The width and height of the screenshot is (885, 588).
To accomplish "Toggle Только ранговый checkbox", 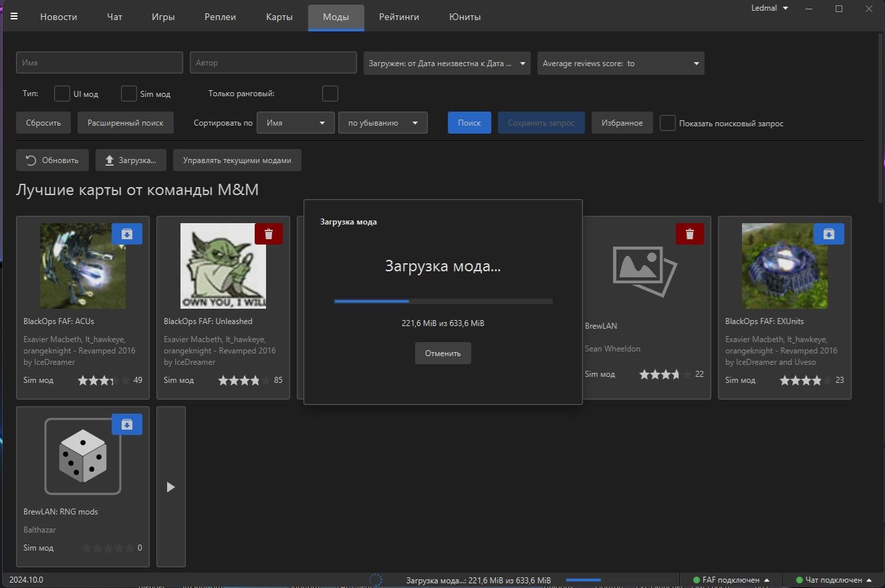I will (x=330, y=94).
